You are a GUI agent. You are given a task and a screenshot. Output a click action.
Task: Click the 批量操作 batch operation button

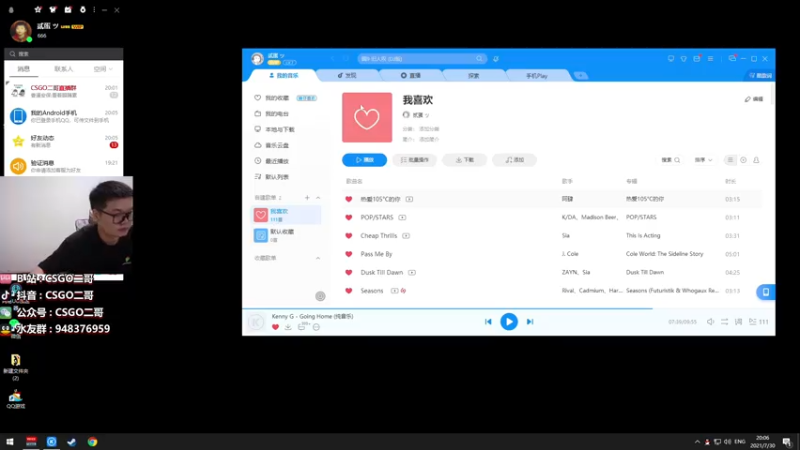[x=414, y=160]
